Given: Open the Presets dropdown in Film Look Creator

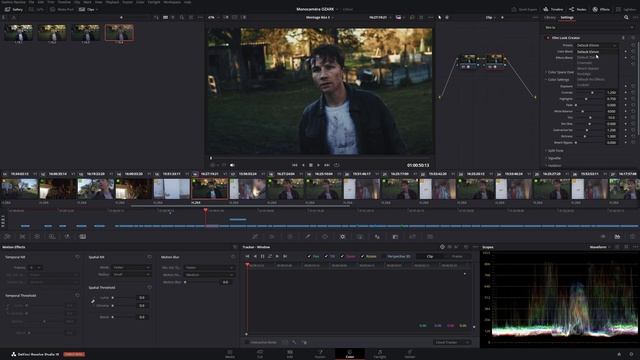Looking at the screenshot, I should [596, 45].
